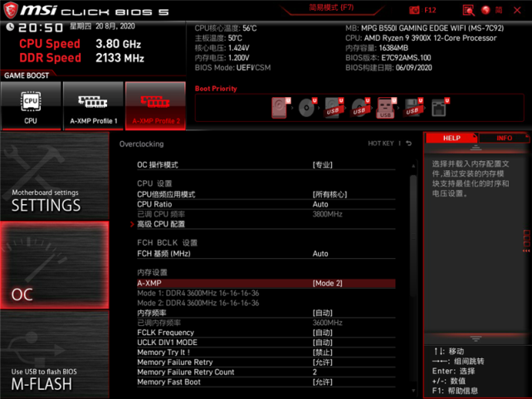Select the network boot device icon
The height and width of the screenshot is (399, 532).
440,108
